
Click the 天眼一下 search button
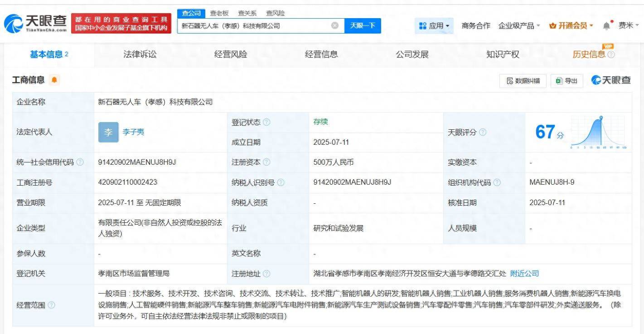(x=363, y=26)
